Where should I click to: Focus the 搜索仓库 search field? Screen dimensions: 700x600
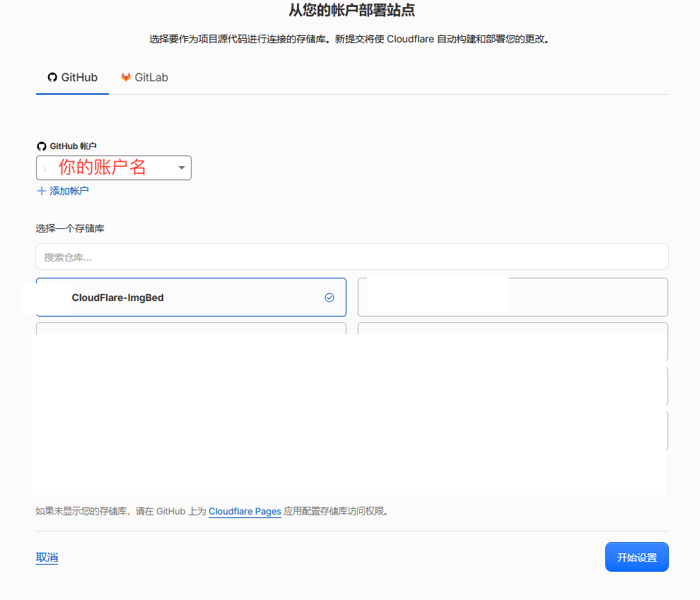click(x=352, y=257)
